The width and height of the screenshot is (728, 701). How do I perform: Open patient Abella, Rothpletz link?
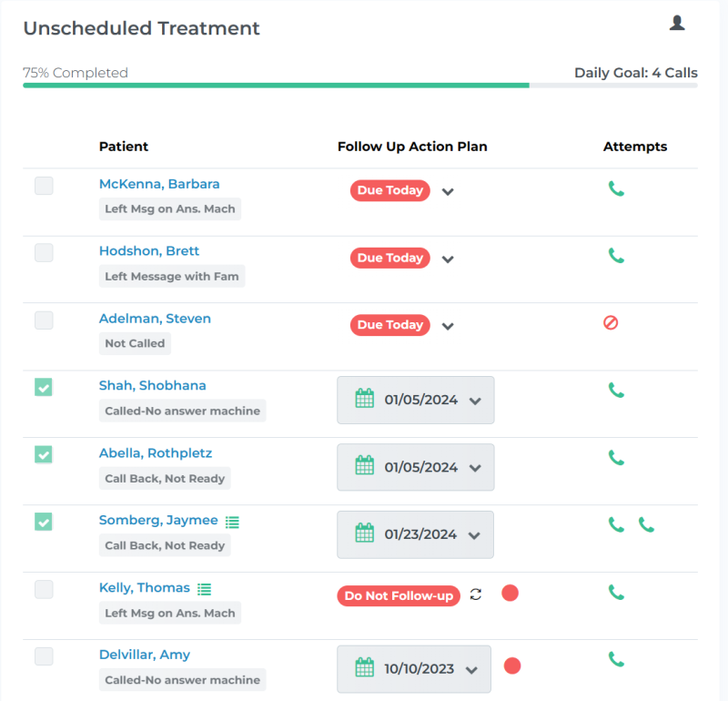pyautogui.click(x=155, y=453)
